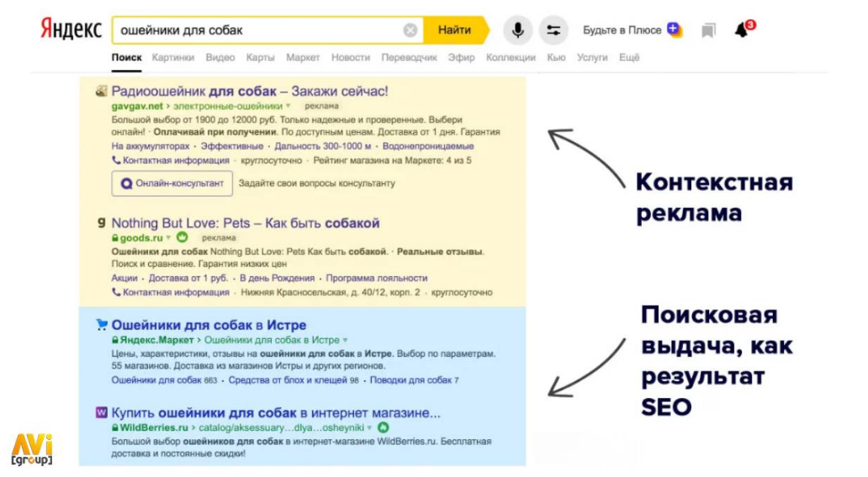Viewport: 868px width, 477px height.
Task: Click Будьте в Плюсе link
Action: coord(622,30)
